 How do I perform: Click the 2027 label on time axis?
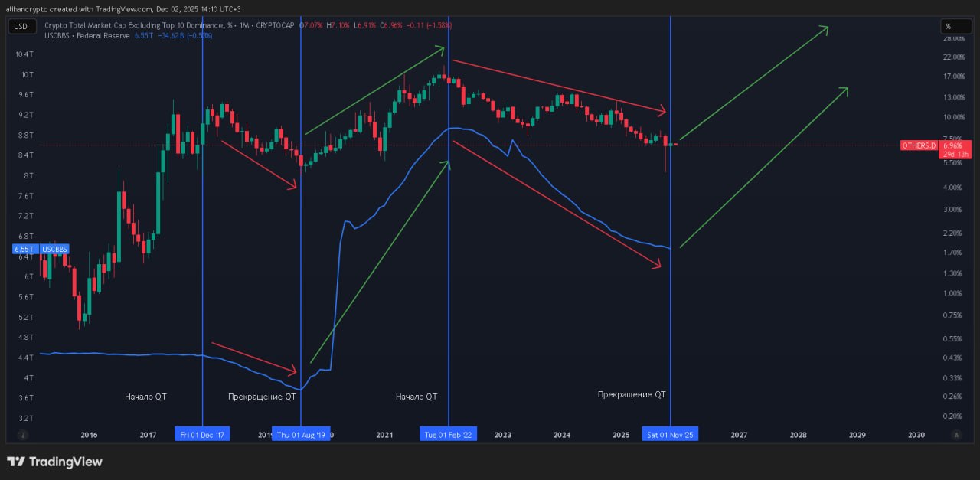click(739, 434)
